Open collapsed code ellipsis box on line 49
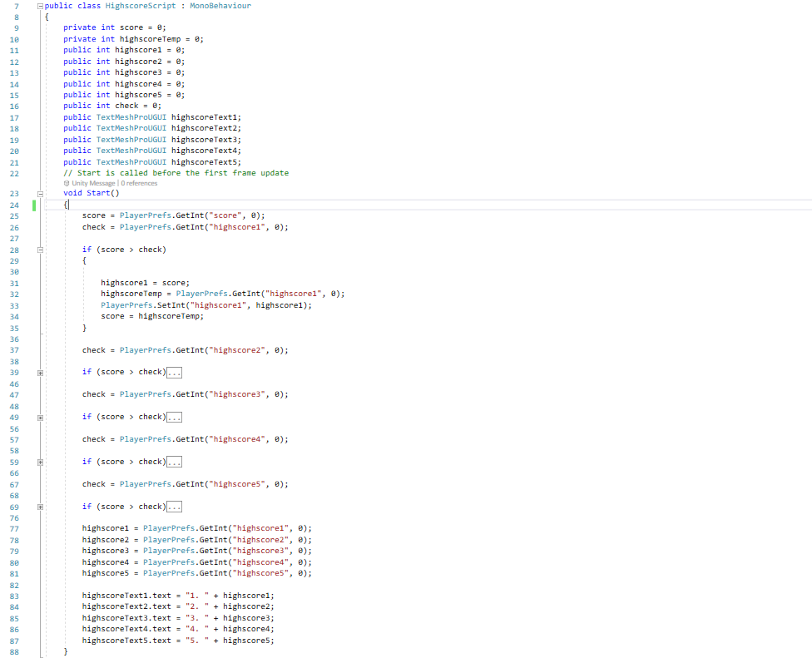The width and height of the screenshot is (812, 658). tap(174, 418)
